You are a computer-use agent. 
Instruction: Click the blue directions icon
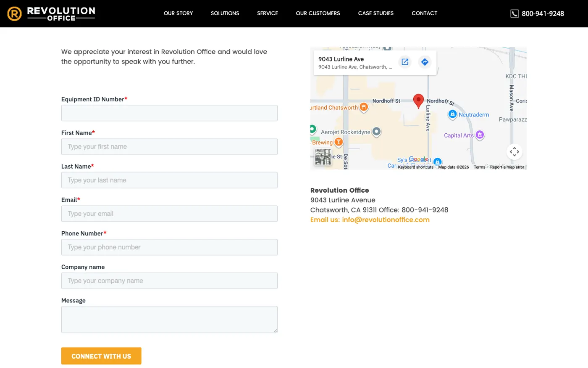pos(425,62)
